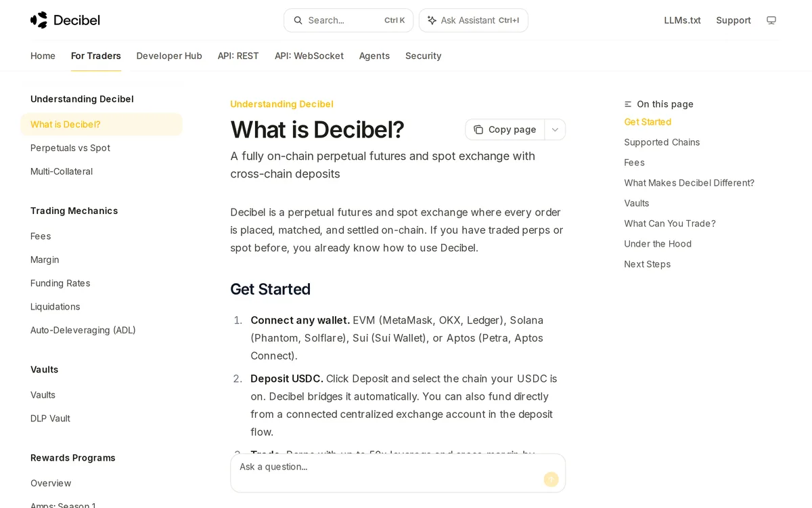Open the LLMs.txt link
Screen dimensions: 812x508
tap(682, 20)
